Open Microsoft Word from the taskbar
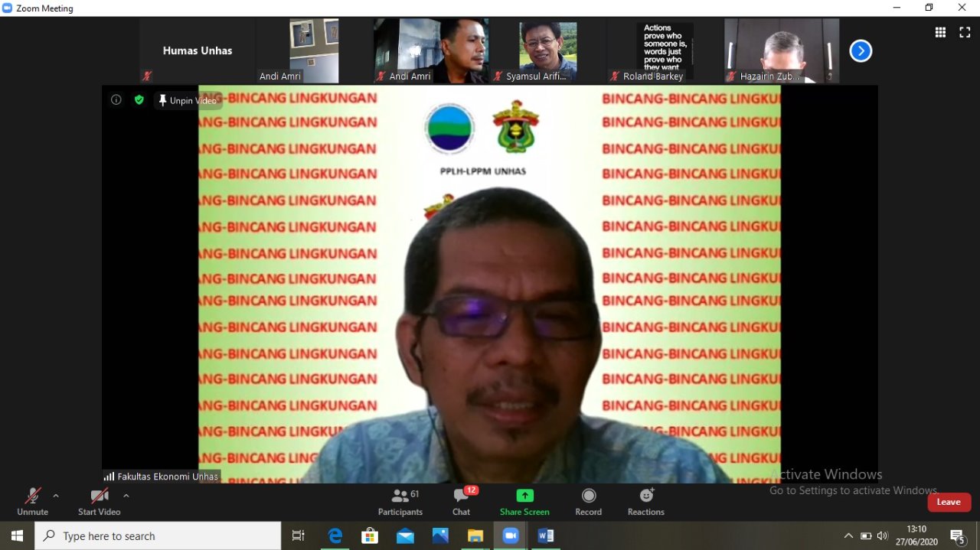980x550 pixels. point(546,536)
